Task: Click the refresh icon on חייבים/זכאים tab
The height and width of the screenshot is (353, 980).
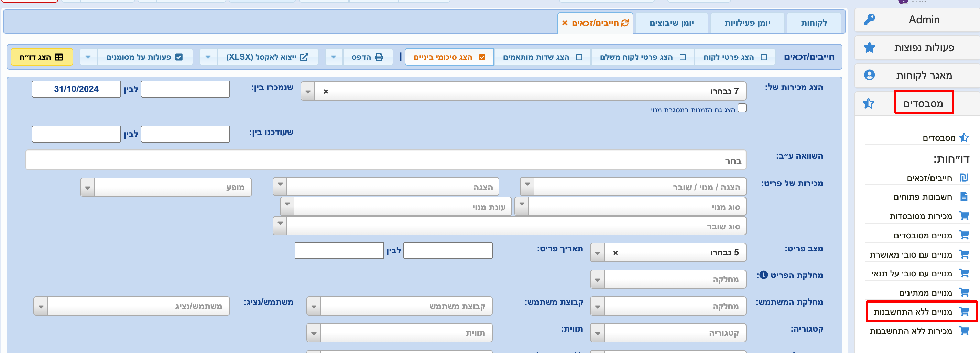Action: (x=625, y=23)
